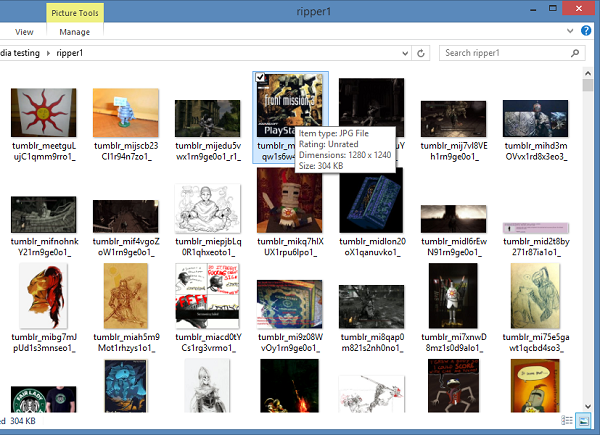Image resolution: width=600 pixels, height=435 pixels.
Task: Click the 304 KB status bar text
Action: [x=23, y=421]
